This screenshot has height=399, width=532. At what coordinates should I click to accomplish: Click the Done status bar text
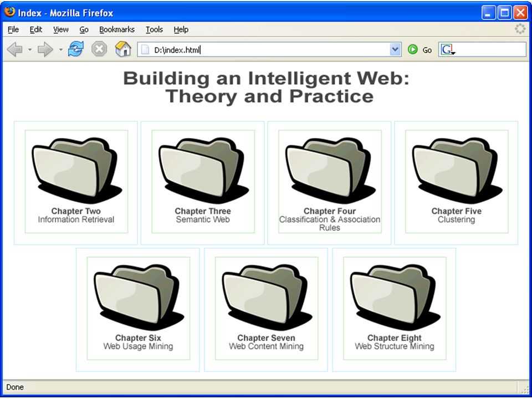(15, 387)
